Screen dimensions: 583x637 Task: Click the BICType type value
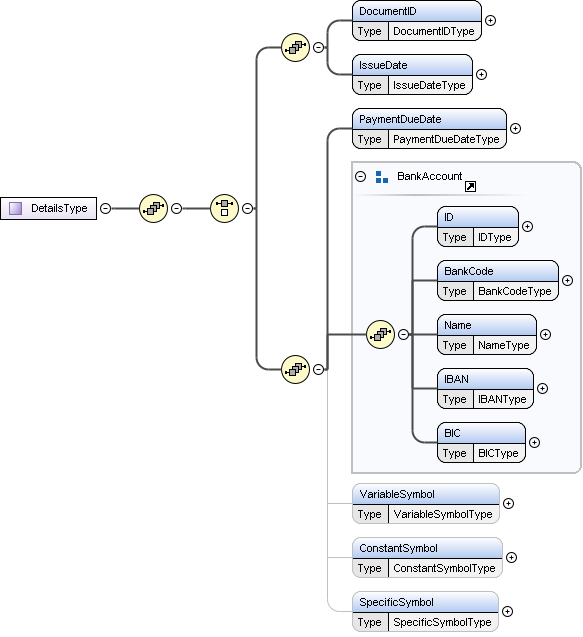498,453
